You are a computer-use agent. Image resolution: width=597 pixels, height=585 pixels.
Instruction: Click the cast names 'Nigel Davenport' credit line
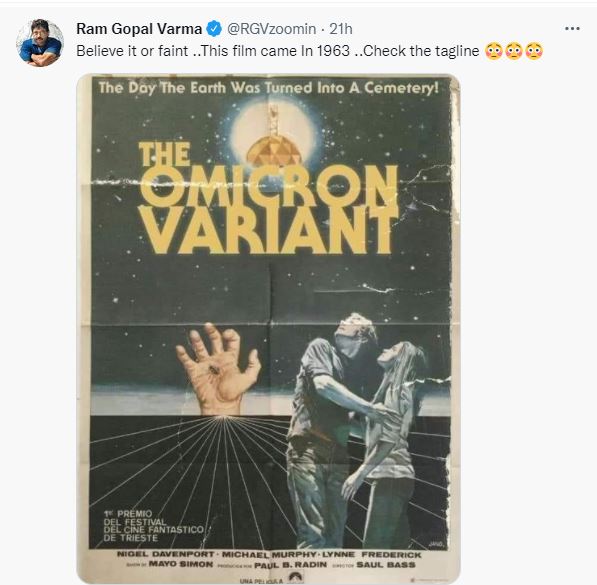(269, 555)
